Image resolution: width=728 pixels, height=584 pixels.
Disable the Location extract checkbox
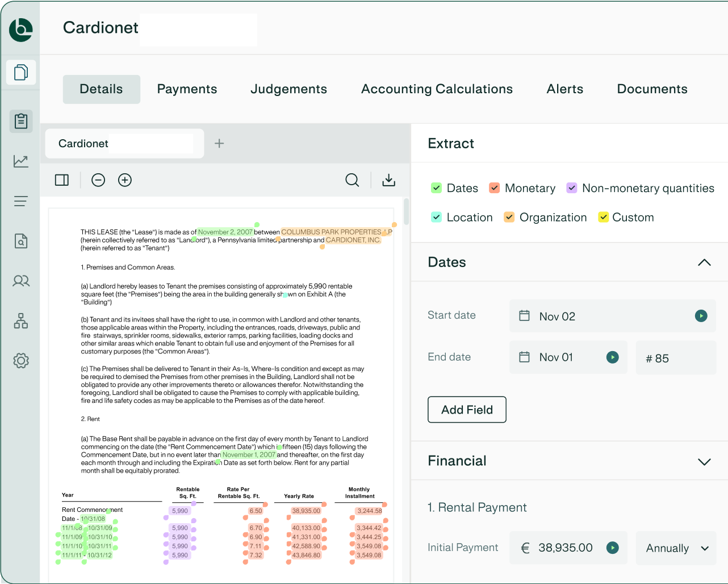click(436, 217)
